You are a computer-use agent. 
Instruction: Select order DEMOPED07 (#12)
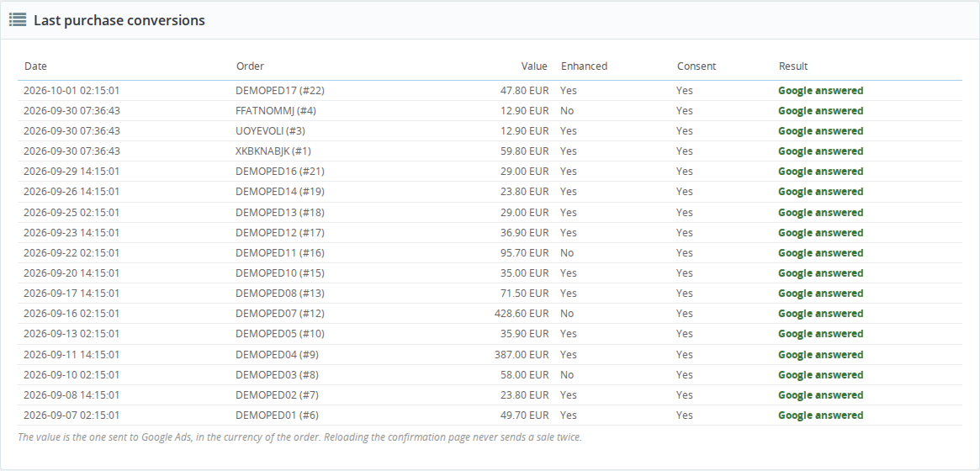click(280, 313)
